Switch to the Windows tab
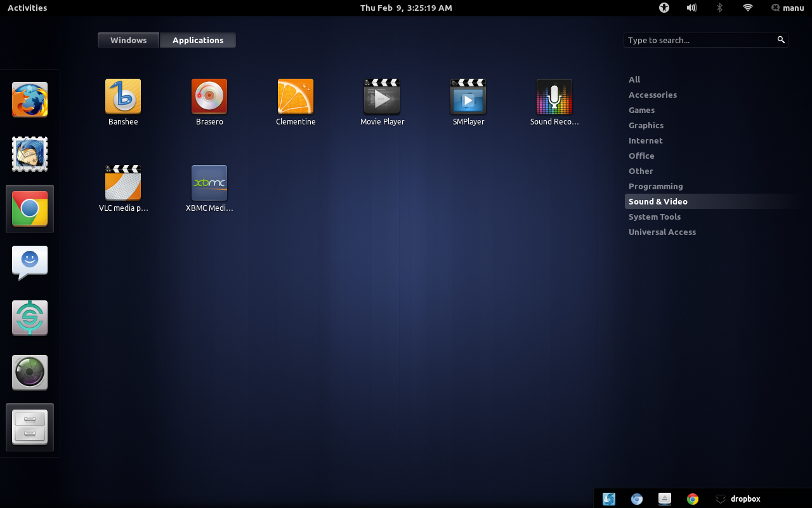This screenshot has height=508, width=812. (x=128, y=39)
